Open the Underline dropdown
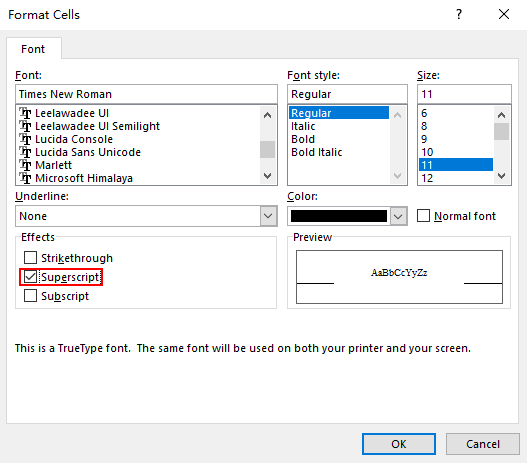Screen dimensions: 527x463 268,216
